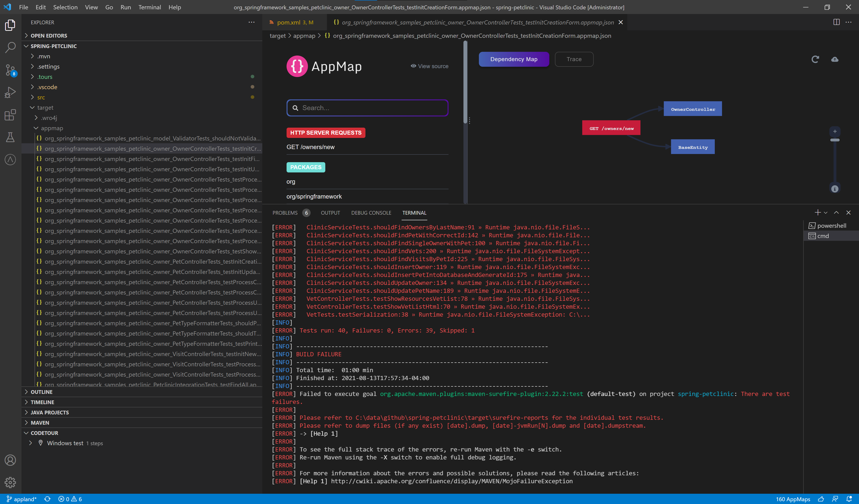Toggle View source eye link
Image resolution: width=859 pixels, height=504 pixels.
pyautogui.click(x=429, y=66)
